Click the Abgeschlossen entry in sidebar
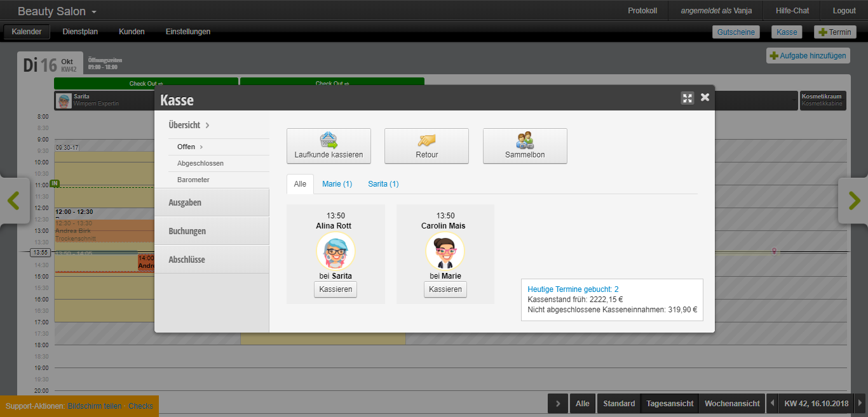868x417 pixels. point(200,164)
